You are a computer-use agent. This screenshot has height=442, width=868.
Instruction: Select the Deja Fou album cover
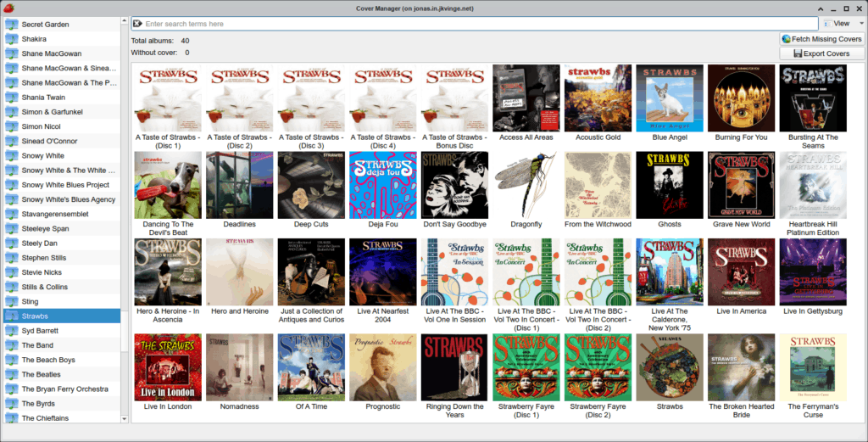383,185
